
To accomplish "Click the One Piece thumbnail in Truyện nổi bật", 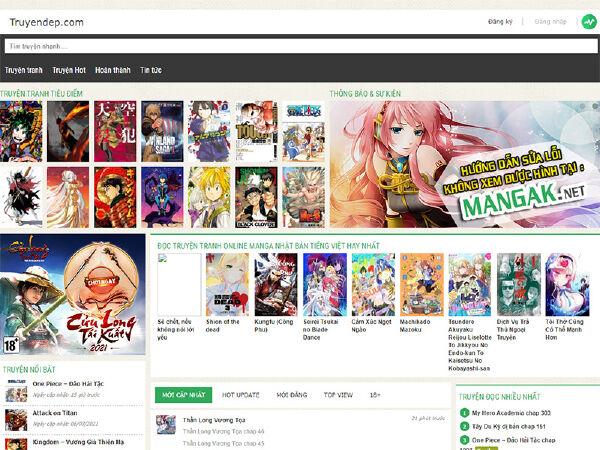I will [x=16, y=391].
